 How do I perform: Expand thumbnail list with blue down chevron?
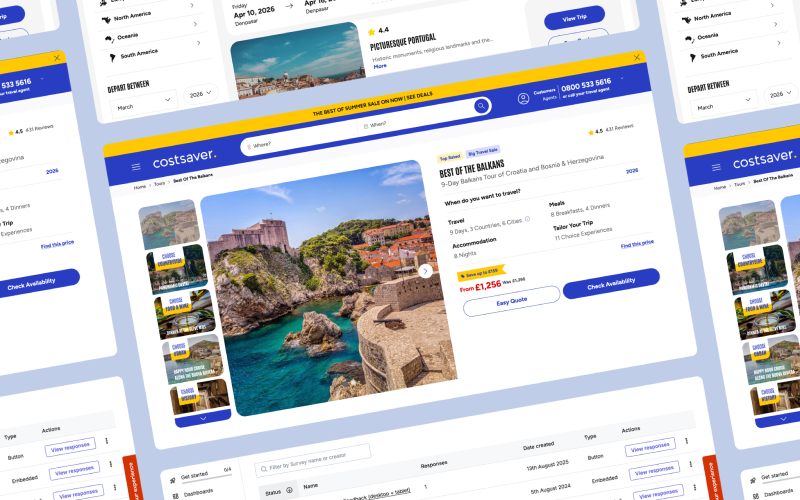[x=202, y=418]
